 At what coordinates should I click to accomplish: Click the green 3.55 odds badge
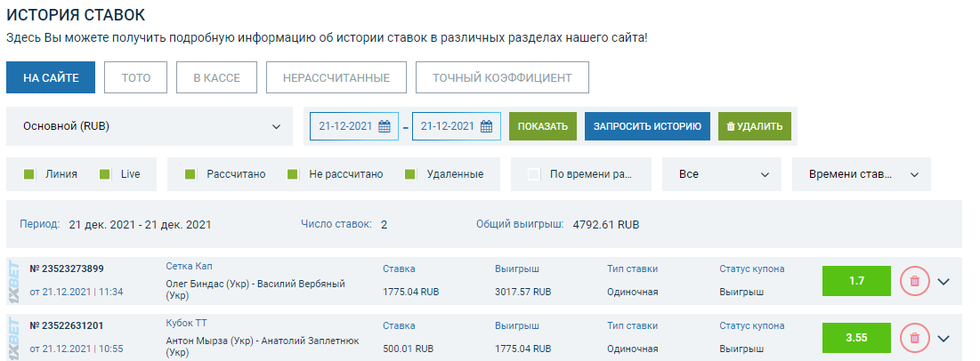click(x=856, y=338)
